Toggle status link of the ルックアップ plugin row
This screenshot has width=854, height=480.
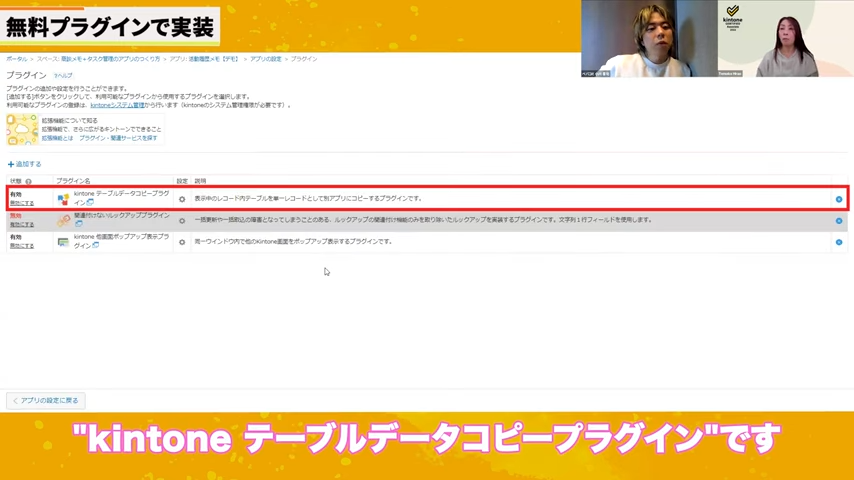22,224
